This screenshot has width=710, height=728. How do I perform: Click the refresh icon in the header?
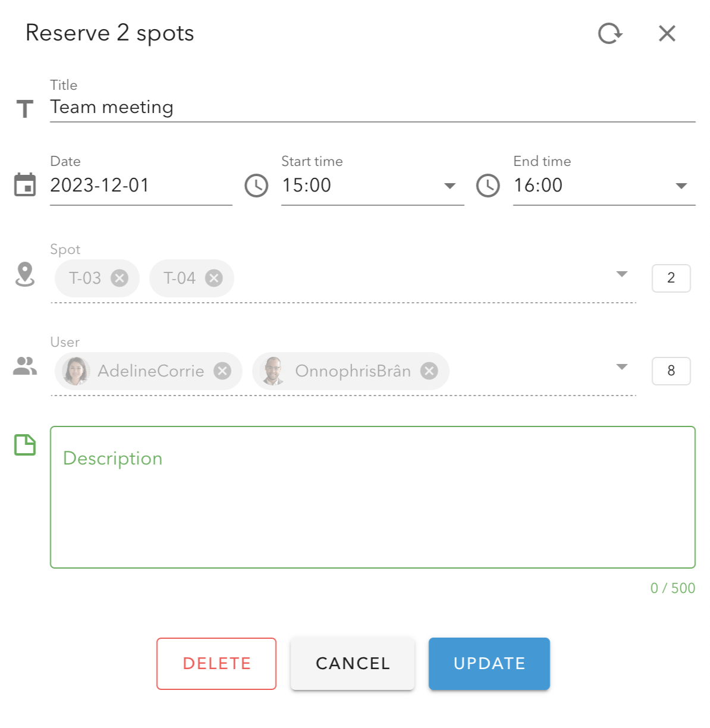[x=610, y=33]
